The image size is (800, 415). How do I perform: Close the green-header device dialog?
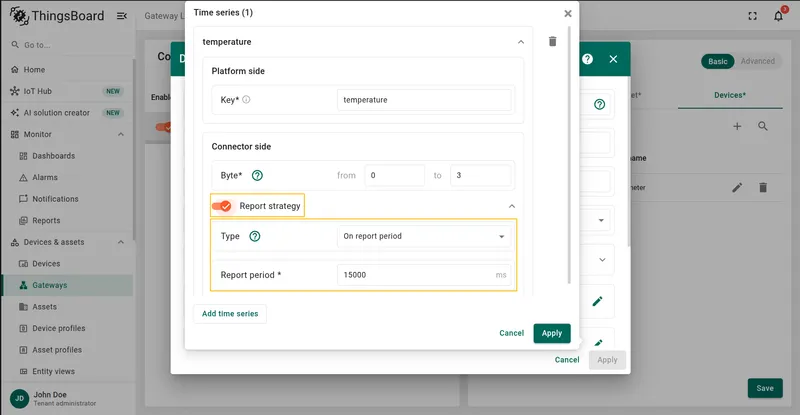613,59
